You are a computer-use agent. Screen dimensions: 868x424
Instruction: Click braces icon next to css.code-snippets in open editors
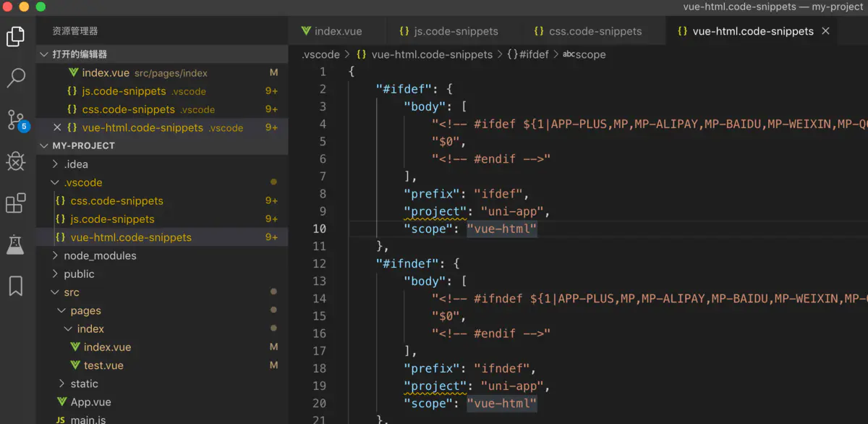72,109
